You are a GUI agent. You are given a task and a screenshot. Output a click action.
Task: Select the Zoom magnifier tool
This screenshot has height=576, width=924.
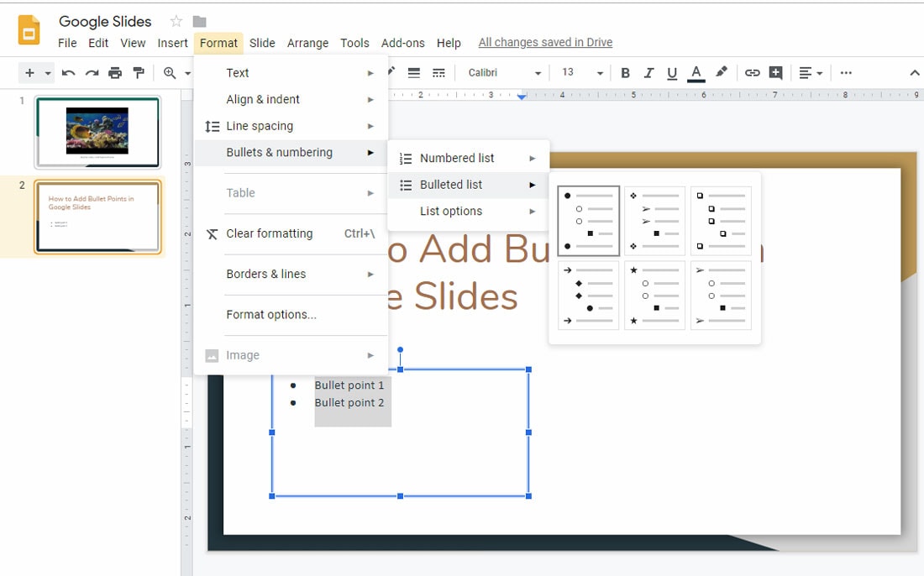[170, 73]
